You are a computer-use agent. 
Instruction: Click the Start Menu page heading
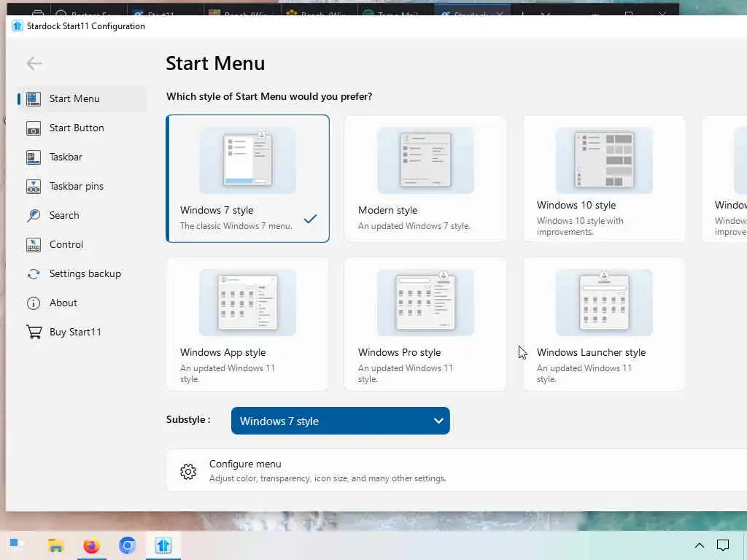point(215,64)
